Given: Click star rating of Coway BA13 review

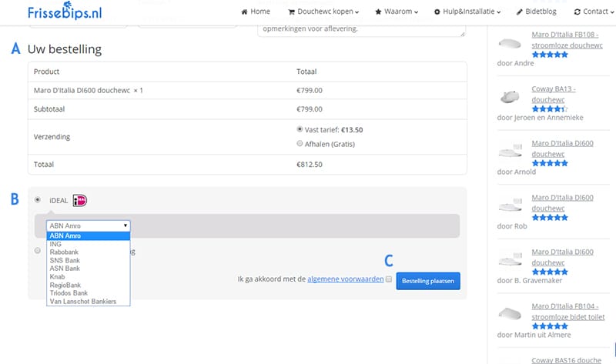Looking at the screenshot, I should [x=550, y=109].
